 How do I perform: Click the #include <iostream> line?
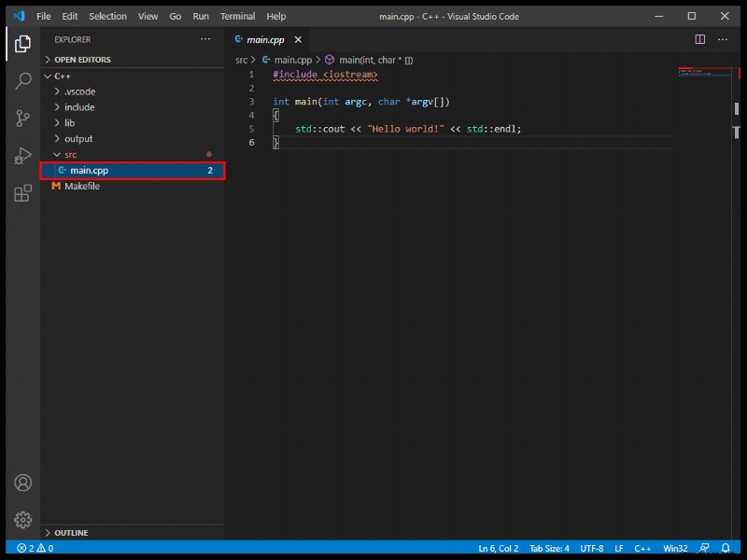tap(325, 75)
